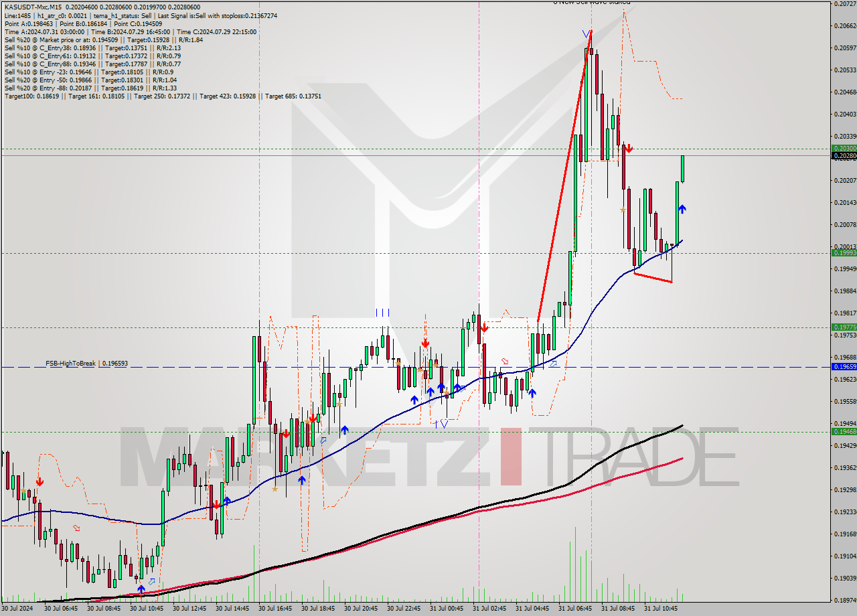
Task: Click the blue buy arrow under latest candle
Action: click(682, 209)
